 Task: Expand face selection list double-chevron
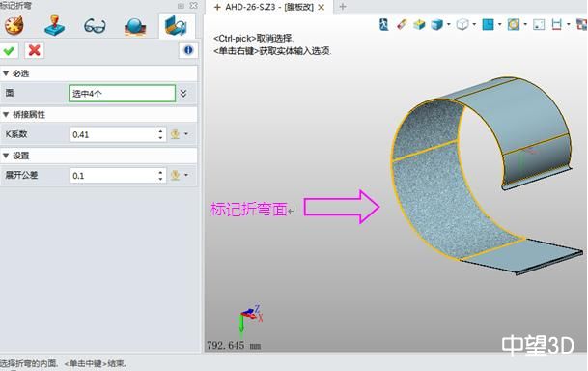click(183, 94)
